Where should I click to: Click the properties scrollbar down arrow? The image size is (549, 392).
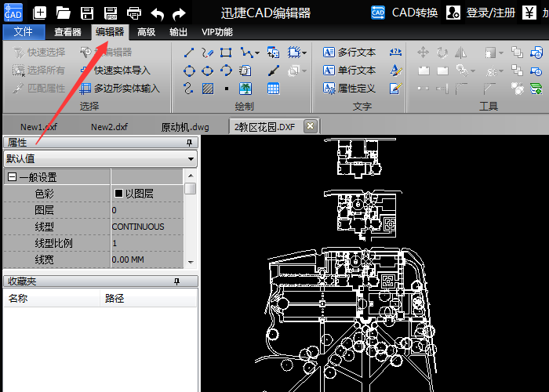coord(191,262)
